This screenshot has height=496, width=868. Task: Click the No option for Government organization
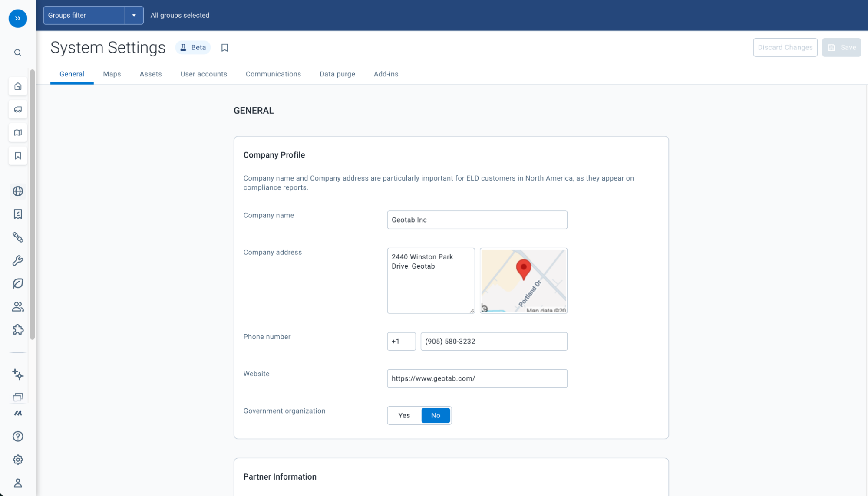(436, 415)
